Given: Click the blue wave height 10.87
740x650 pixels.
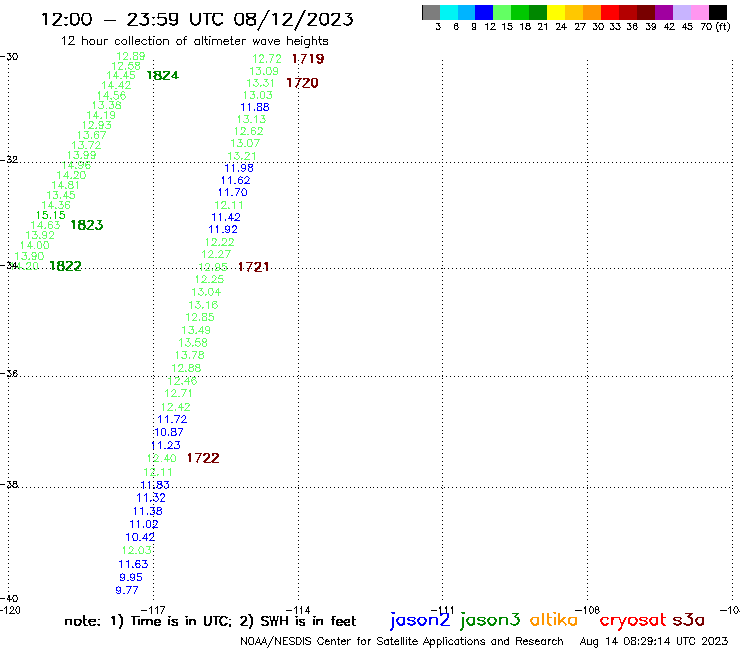Looking at the screenshot, I should pos(168,432).
